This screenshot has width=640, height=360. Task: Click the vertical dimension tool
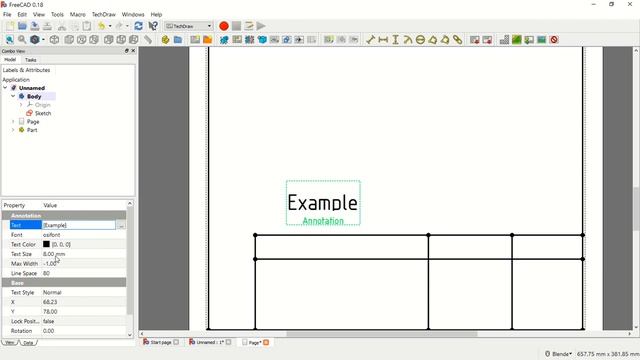click(x=396, y=40)
